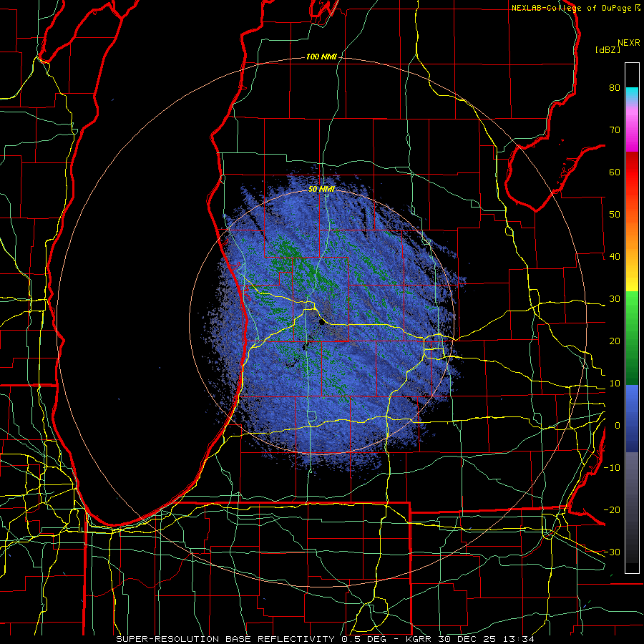Click the 30 dBZ legend value

(x=615, y=299)
